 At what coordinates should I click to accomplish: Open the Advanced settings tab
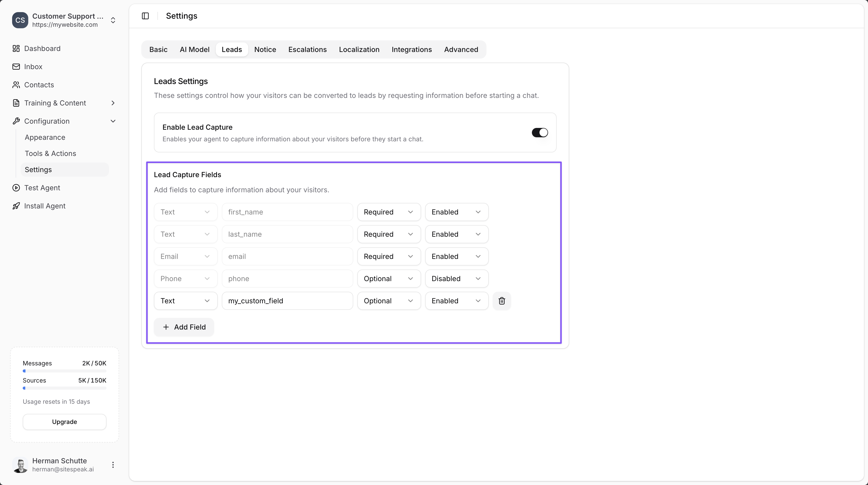[461, 49]
